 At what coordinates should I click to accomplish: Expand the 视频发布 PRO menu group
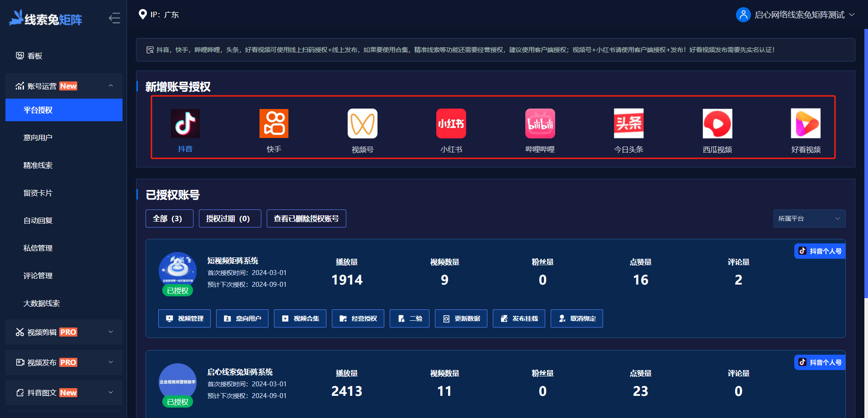[64, 362]
